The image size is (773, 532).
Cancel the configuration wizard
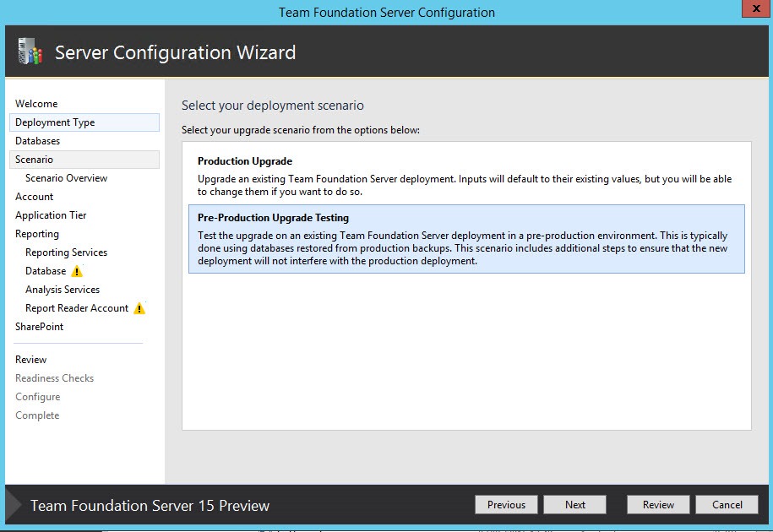[x=727, y=505]
